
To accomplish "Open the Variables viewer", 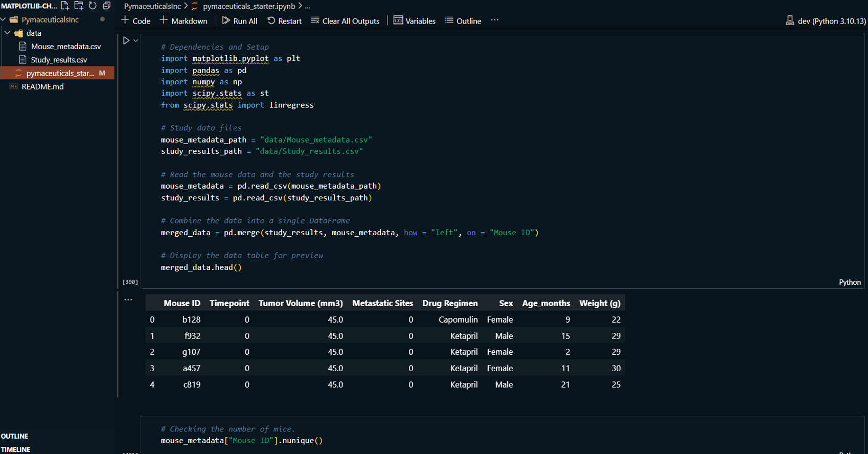I will click(414, 21).
